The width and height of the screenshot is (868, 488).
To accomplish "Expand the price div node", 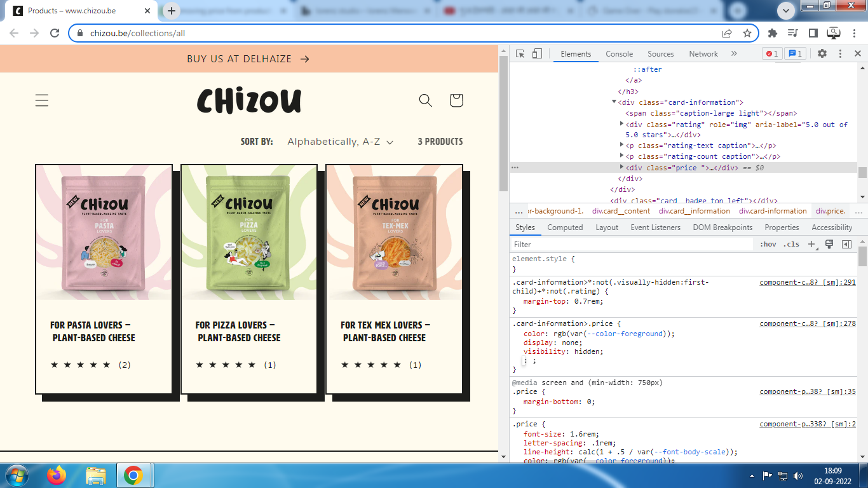I will tap(622, 167).
